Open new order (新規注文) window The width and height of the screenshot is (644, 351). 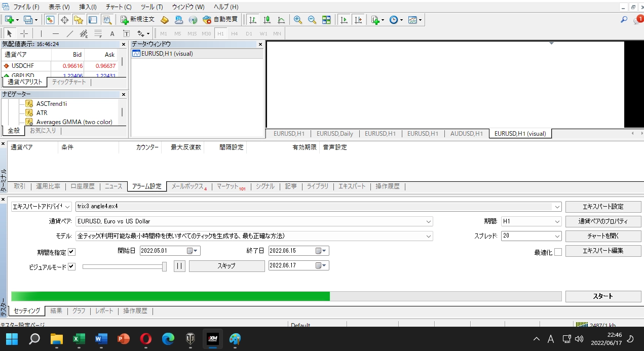(137, 20)
